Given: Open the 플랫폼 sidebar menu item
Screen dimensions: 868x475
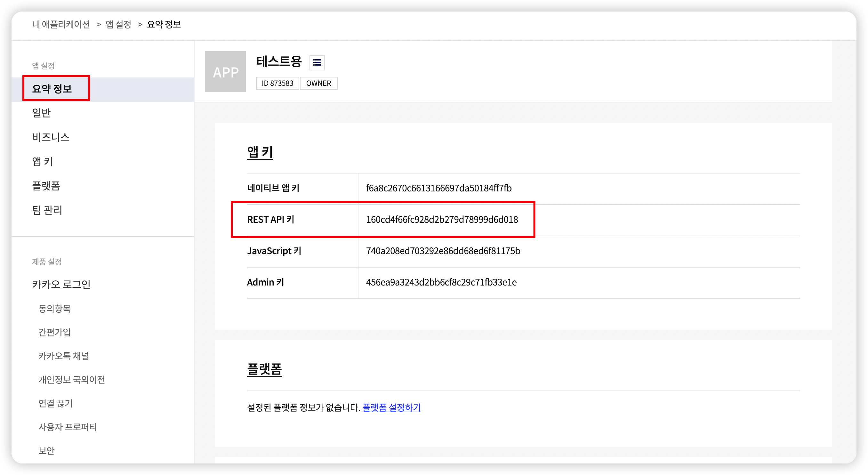Looking at the screenshot, I should pos(46,186).
